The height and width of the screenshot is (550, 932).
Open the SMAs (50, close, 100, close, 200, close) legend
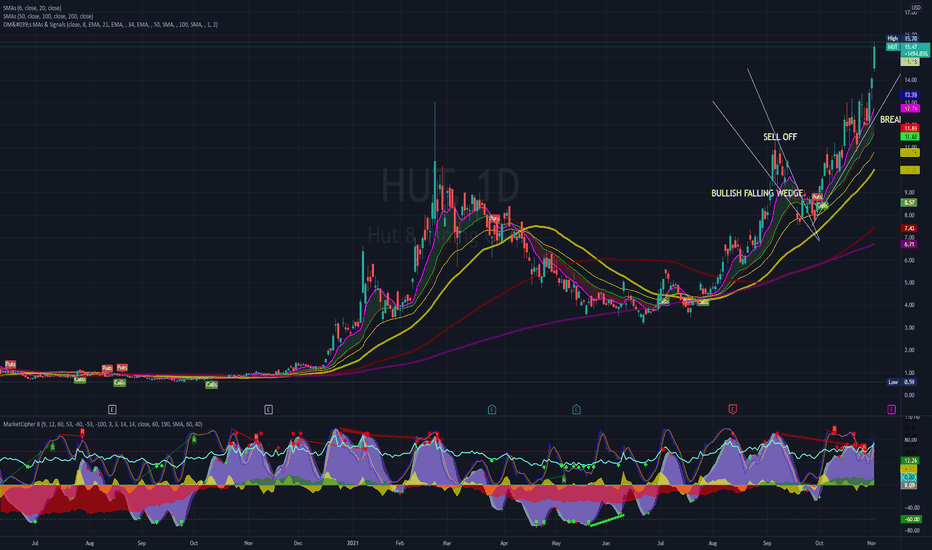coord(48,17)
